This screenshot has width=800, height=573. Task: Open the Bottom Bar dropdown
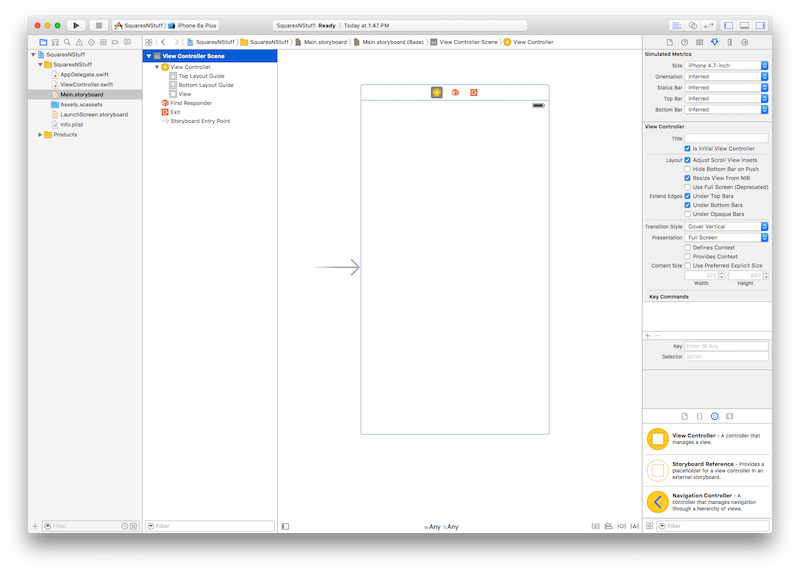[726, 110]
